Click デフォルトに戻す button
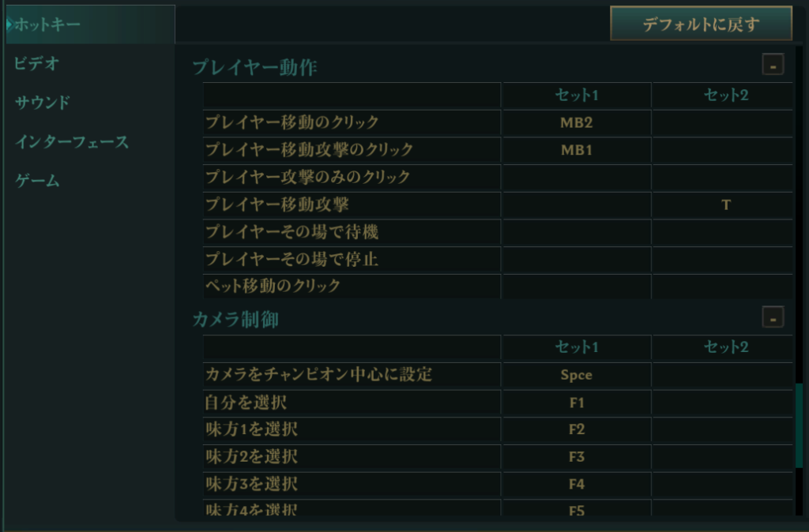The width and height of the screenshot is (809, 532). (701, 24)
